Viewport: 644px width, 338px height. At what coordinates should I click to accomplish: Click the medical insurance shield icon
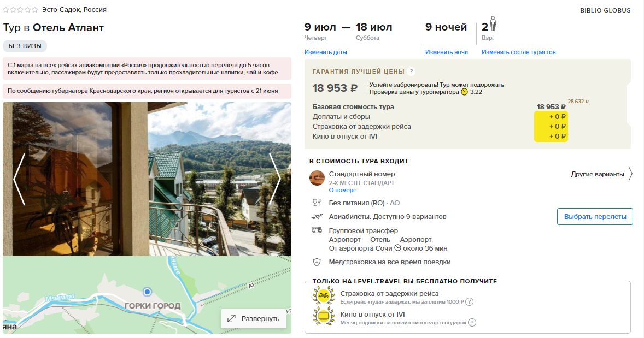tap(317, 262)
